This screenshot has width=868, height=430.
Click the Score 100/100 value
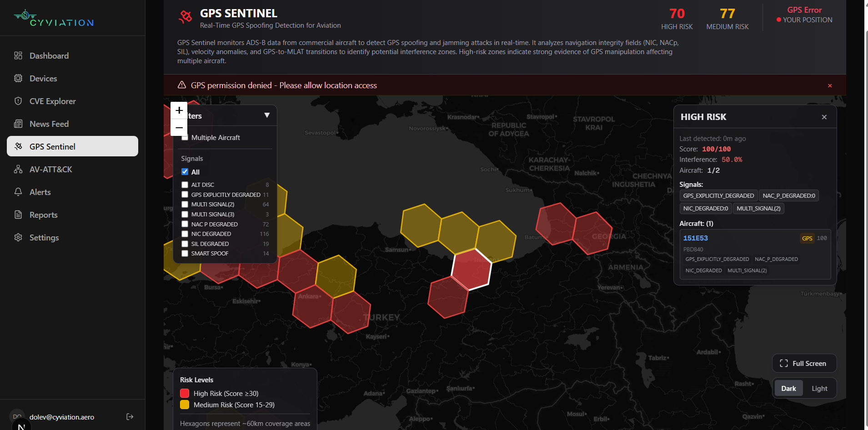tap(716, 149)
